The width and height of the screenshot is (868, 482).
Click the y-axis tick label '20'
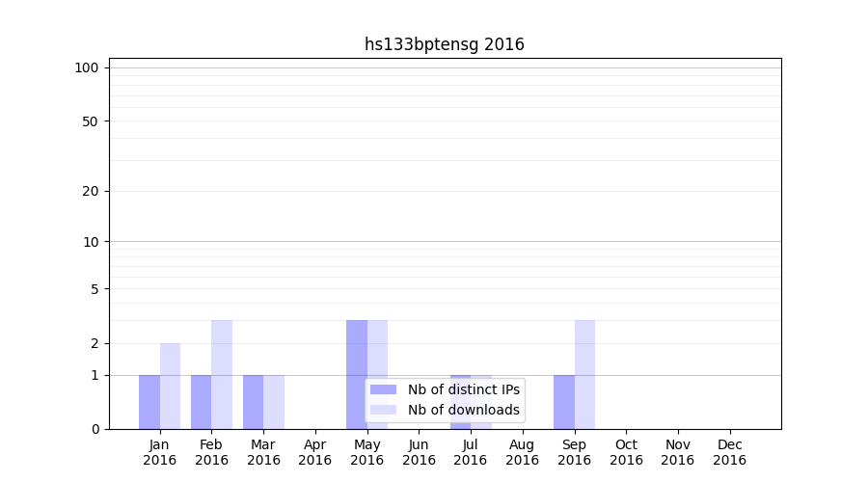coord(91,191)
